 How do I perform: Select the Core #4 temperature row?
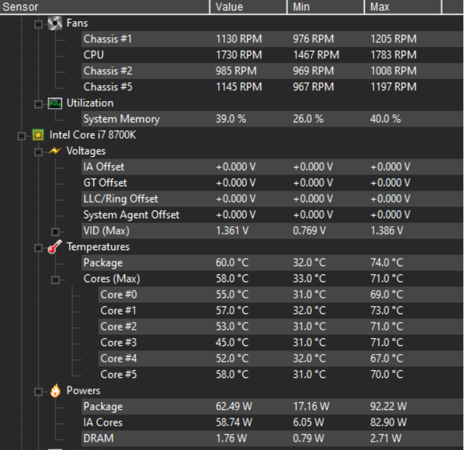281,359
